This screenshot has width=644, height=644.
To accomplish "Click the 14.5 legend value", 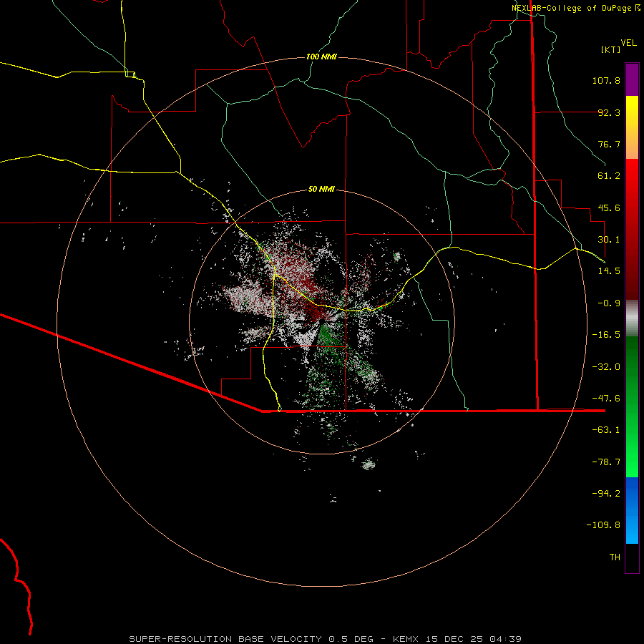I will tap(609, 271).
